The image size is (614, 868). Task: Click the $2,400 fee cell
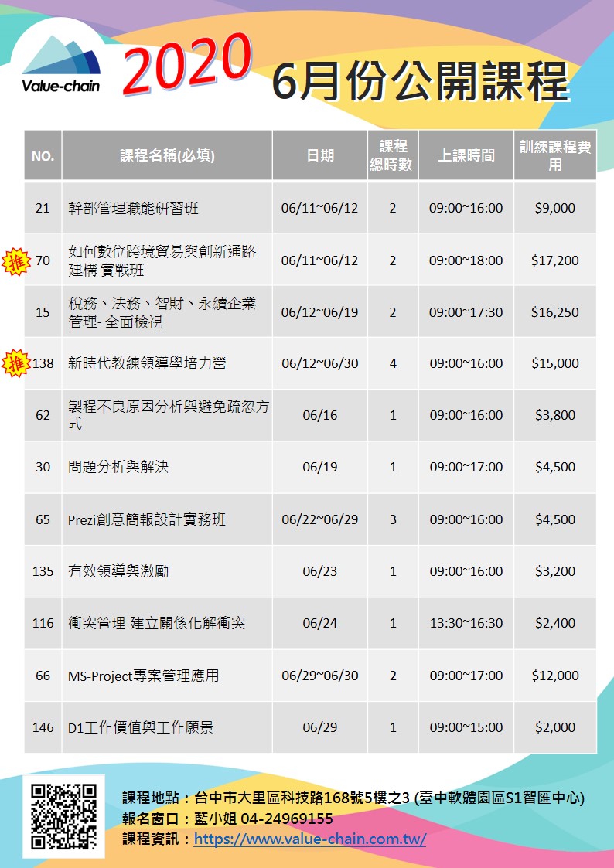554,623
